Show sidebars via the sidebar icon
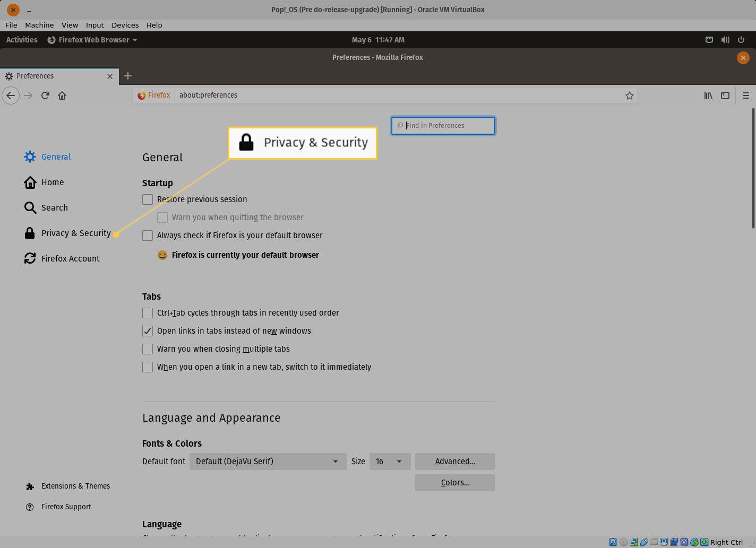Screen dimensions: 756x548 click(x=725, y=95)
